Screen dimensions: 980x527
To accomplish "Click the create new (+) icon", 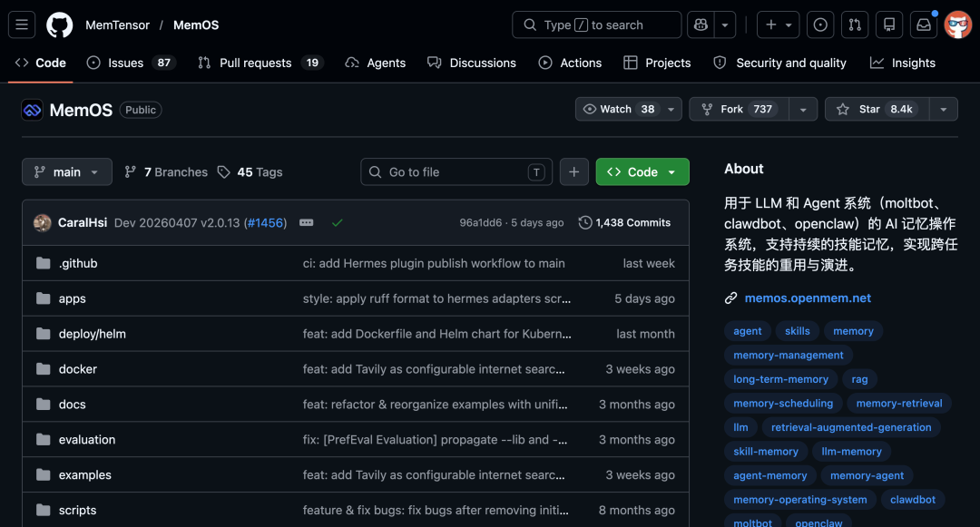I will point(772,24).
